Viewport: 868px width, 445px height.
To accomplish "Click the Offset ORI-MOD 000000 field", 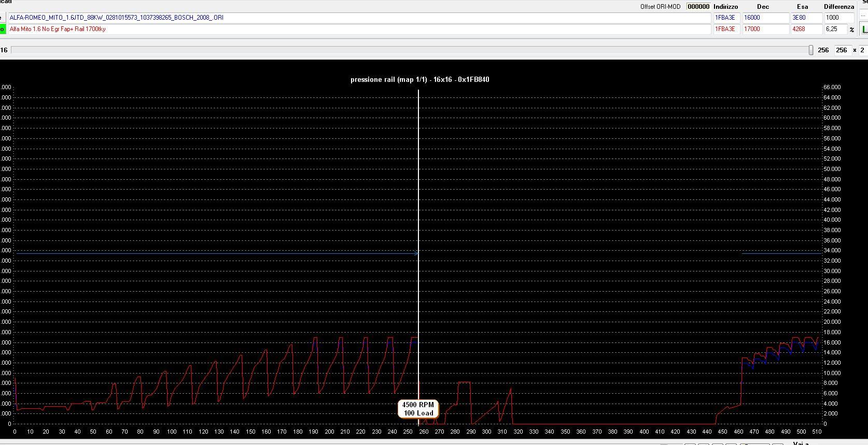I will click(698, 7).
